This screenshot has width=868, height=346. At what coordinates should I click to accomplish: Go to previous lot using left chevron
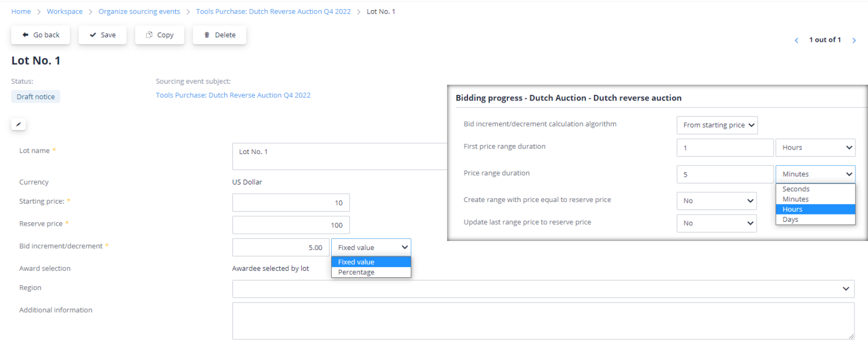796,40
